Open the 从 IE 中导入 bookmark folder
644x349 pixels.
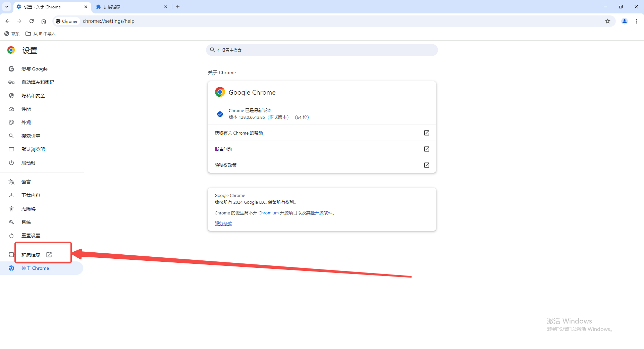coord(40,34)
